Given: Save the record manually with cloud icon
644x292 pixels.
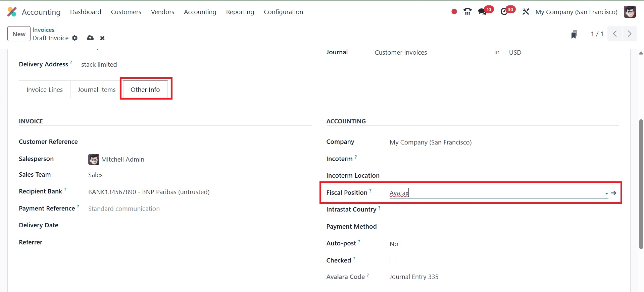Looking at the screenshot, I should 90,38.
